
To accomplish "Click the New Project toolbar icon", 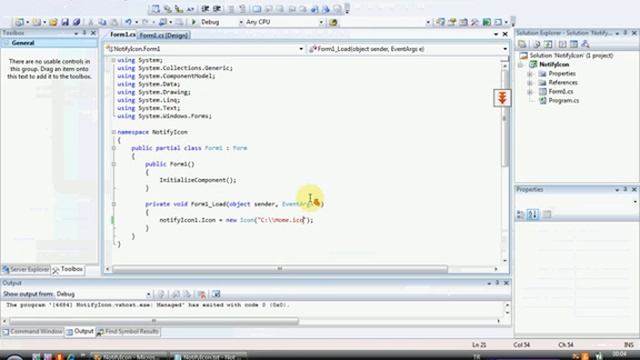I will (19, 22).
